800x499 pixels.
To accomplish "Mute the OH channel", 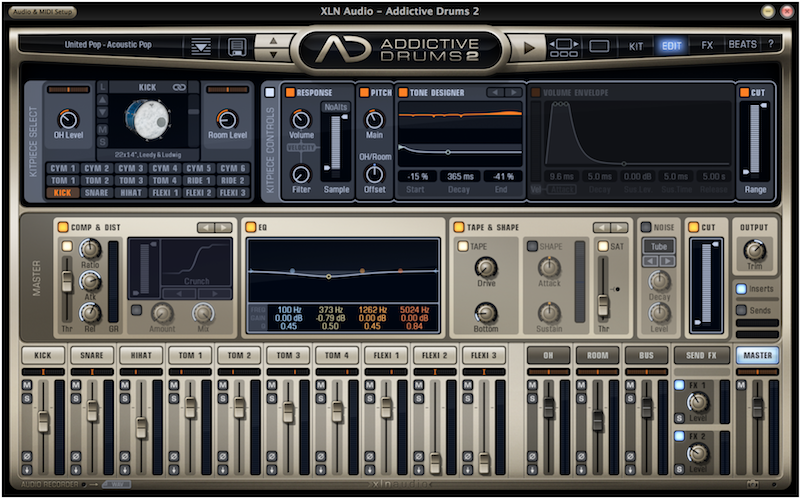I will 532,385.
